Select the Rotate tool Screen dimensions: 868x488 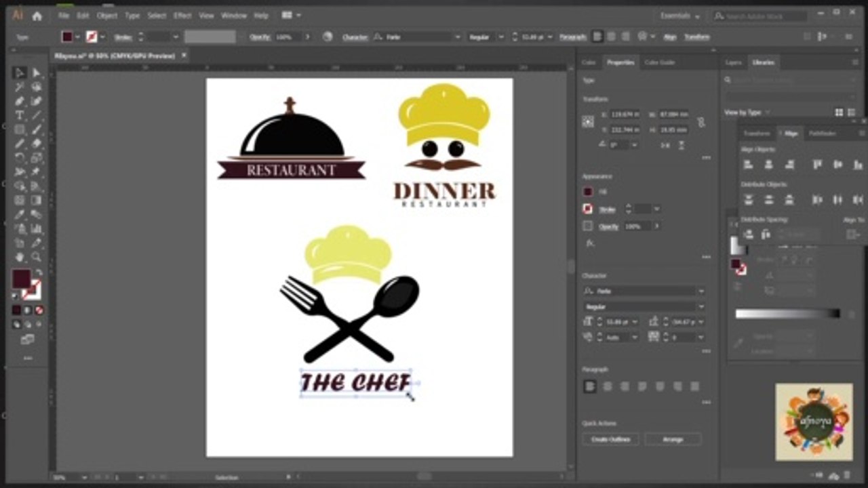pos(20,158)
